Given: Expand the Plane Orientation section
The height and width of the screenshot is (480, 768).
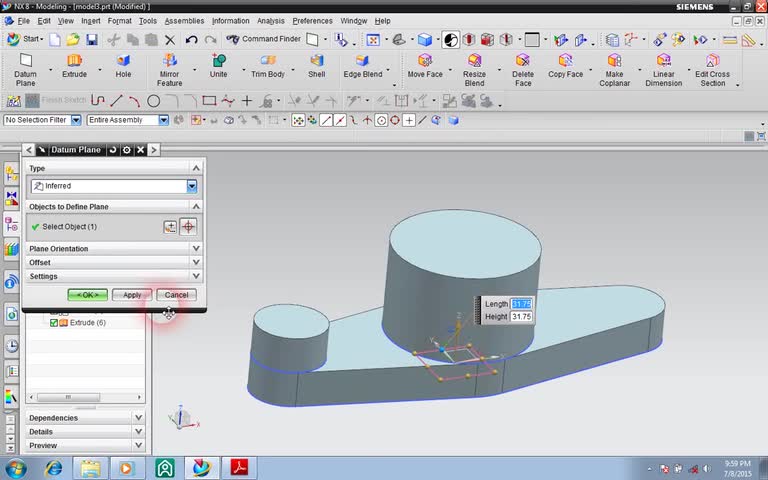Looking at the screenshot, I should tap(112, 249).
